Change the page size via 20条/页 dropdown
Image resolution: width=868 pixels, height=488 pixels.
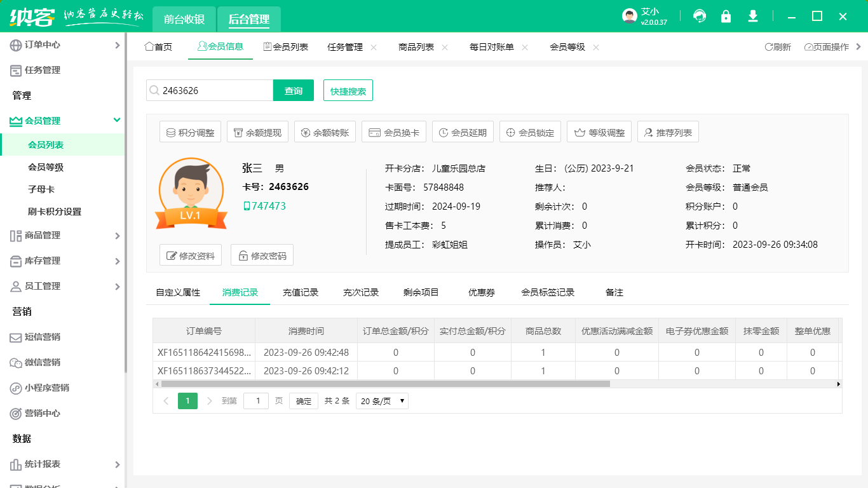(382, 400)
